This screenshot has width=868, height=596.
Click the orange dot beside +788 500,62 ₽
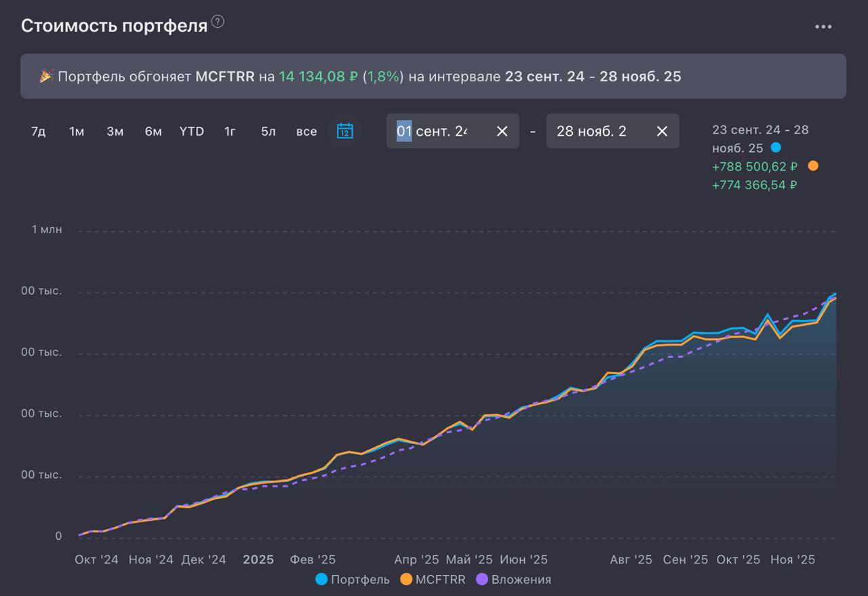click(x=813, y=166)
